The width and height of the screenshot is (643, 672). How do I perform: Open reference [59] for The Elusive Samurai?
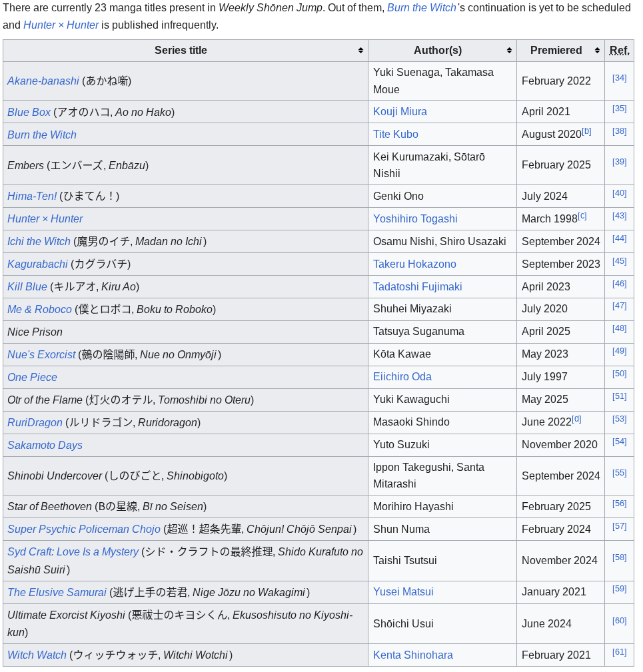click(x=620, y=589)
